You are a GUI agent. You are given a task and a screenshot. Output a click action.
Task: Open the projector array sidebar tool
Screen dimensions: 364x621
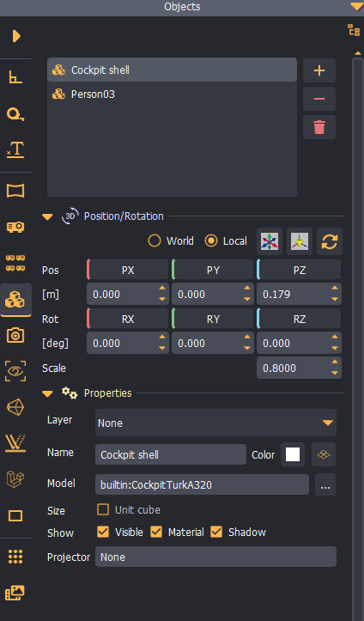point(15,264)
